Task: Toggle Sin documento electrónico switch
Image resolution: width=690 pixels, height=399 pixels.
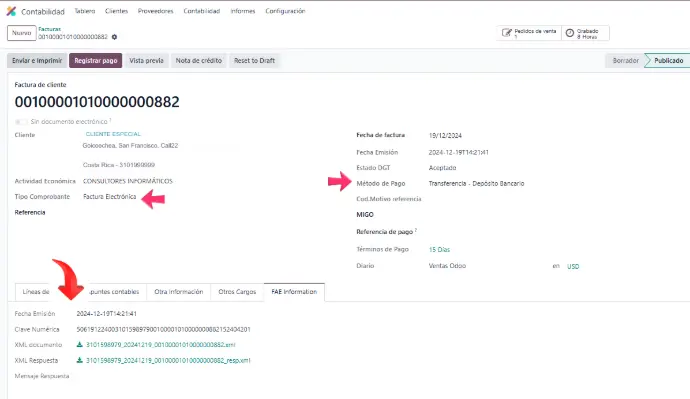Action: (21, 121)
